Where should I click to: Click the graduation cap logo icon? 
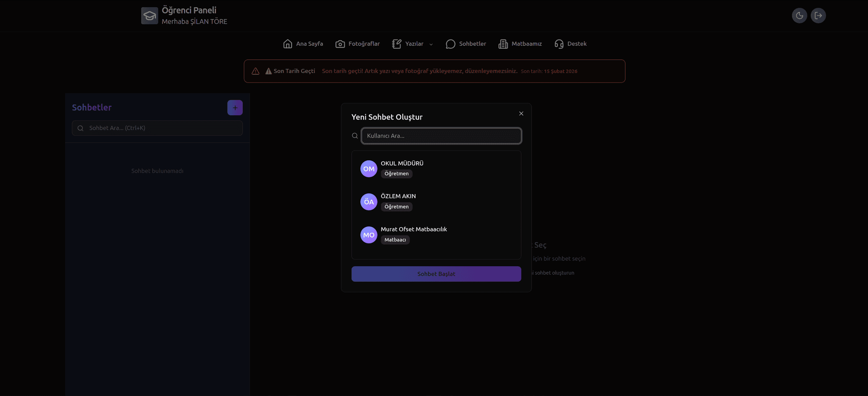149,16
